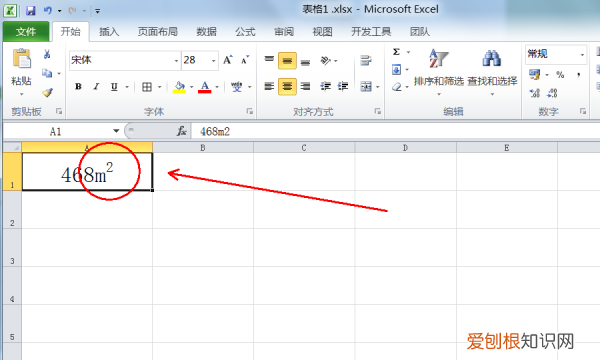
Task: Undo the last action
Action: coord(48,10)
